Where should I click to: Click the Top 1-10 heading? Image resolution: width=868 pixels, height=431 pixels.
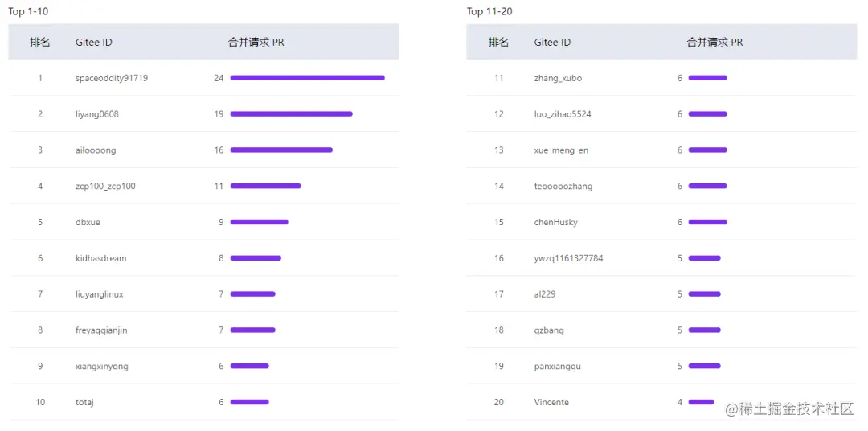[x=28, y=11]
